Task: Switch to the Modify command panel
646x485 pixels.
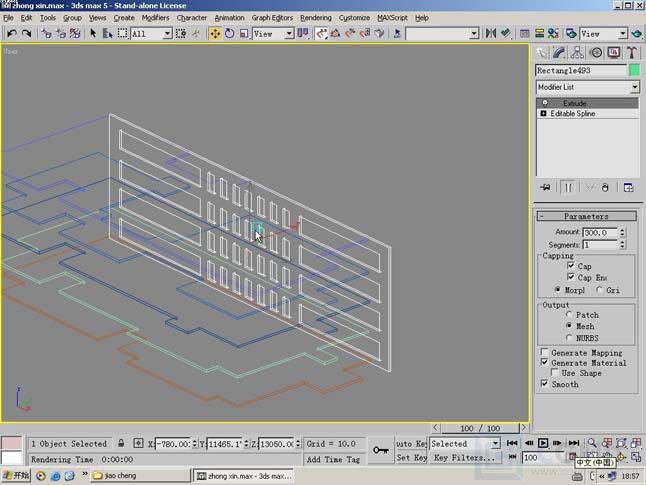Action: [x=559, y=53]
